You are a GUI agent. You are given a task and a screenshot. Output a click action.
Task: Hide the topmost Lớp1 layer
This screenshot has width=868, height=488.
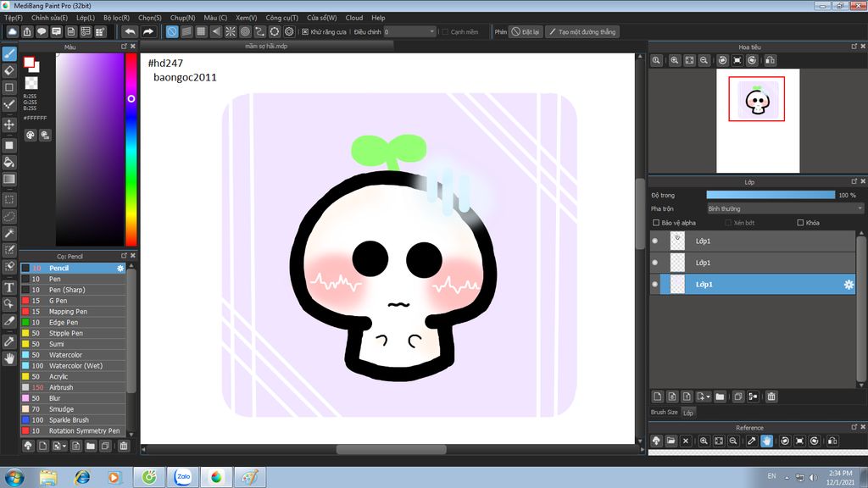(655, 241)
